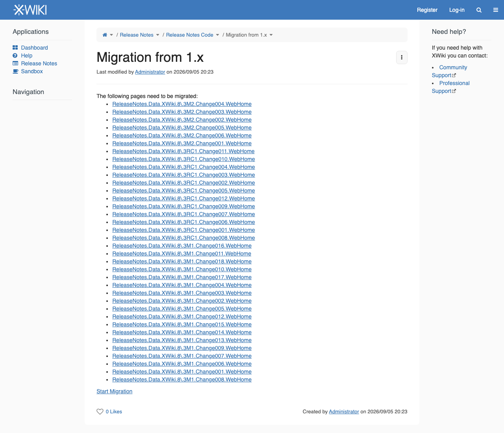
Task: Open the page's three-dot actions menu
Action: [x=402, y=57]
